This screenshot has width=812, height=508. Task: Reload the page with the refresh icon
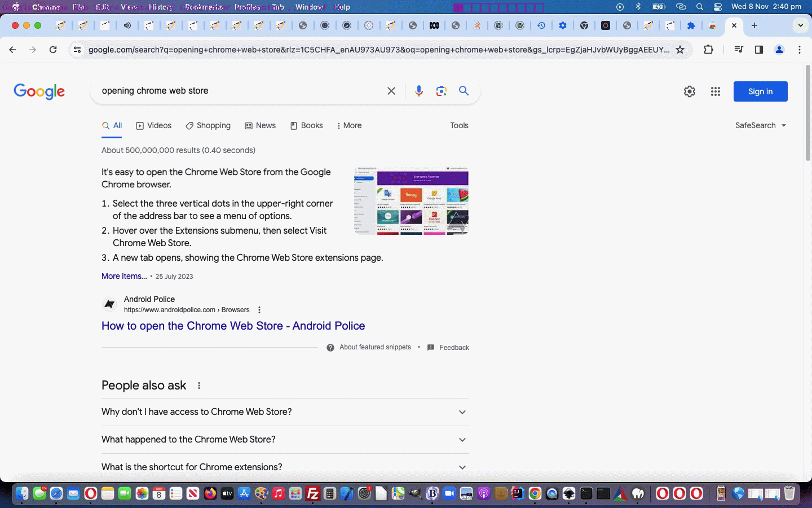(53, 50)
